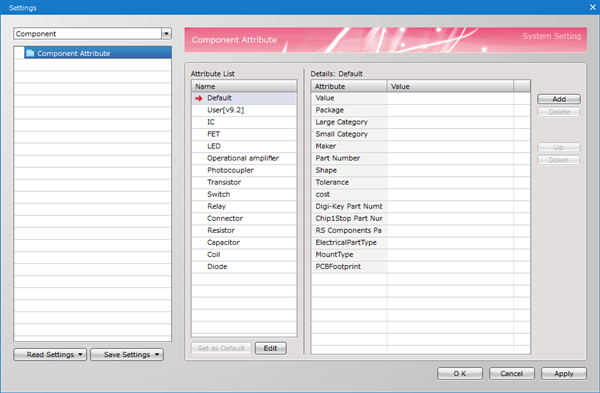
Task: Select FET in the Attribute List
Action: click(244, 134)
